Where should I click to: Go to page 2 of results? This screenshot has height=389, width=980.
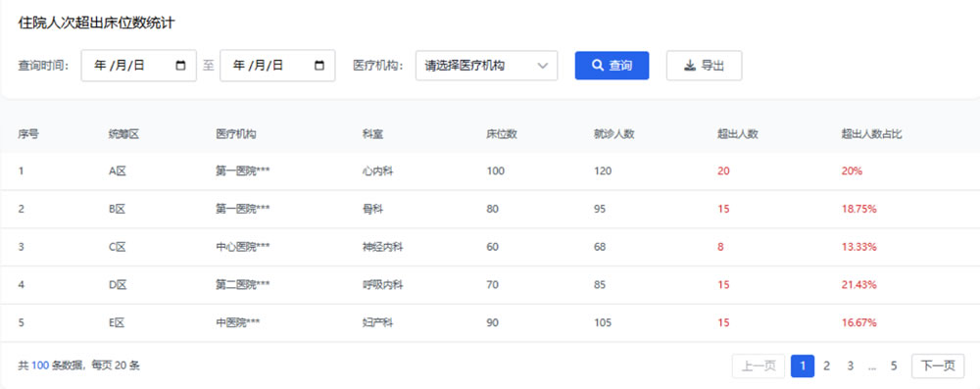pyautogui.click(x=826, y=365)
